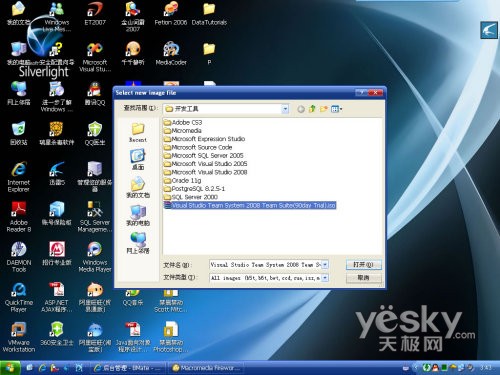The width and height of the screenshot is (500, 375).
Task: Click the Desktop shortcut in dialog sidebar
Action: click(x=138, y=160)
